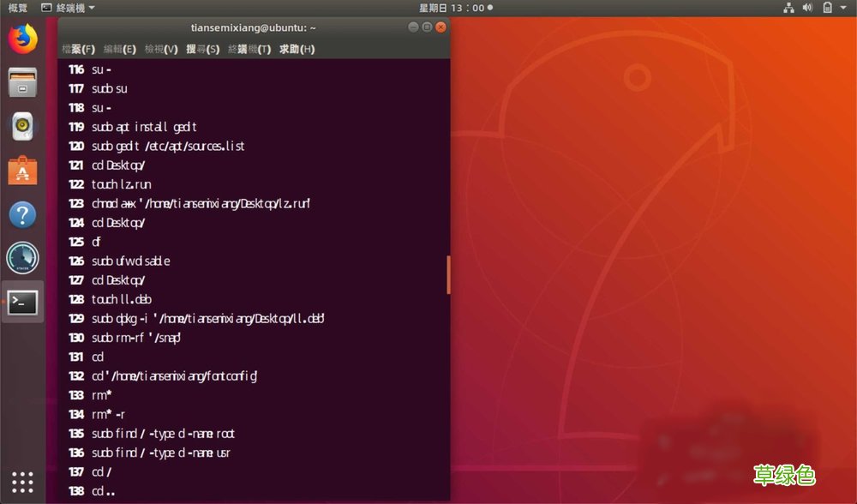Launch Firefox from the dock
Viewport: 857px width, 504px height.
pyautogui.click(x=21, y=39)
